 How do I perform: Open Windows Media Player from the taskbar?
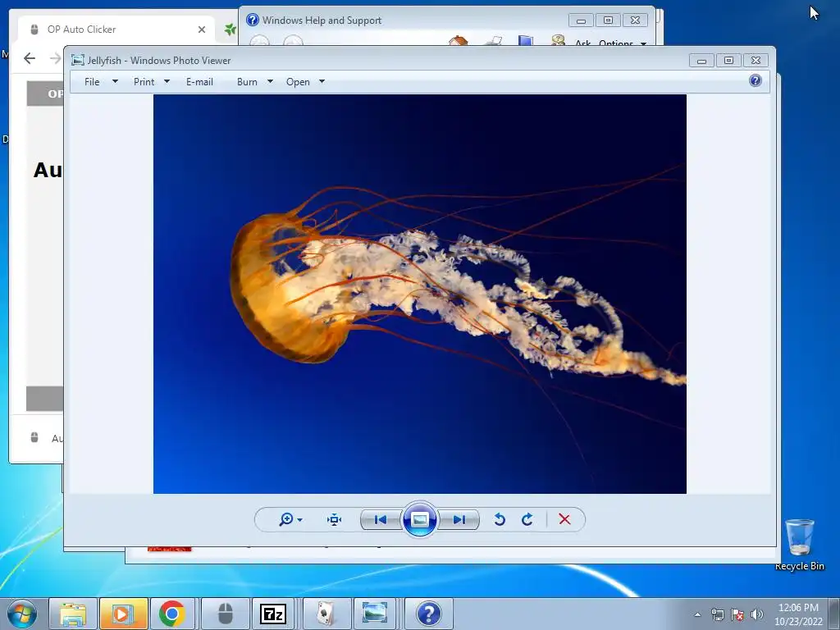click(x=123, y=614)
